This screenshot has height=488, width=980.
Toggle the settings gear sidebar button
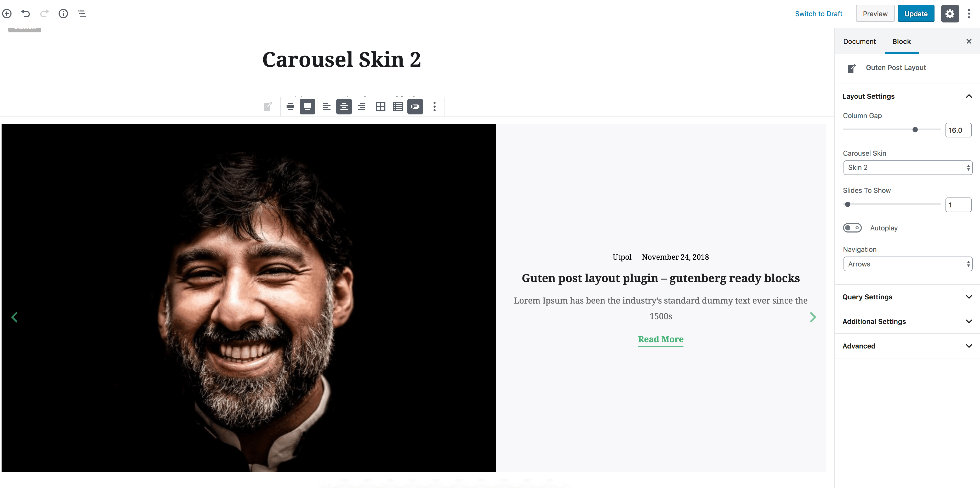950,14
